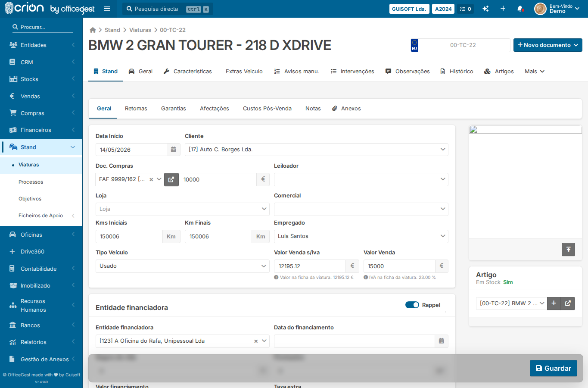Open the Intervenções tab
The height and width of the screenshot is (388, 588).
pos(352,72)
